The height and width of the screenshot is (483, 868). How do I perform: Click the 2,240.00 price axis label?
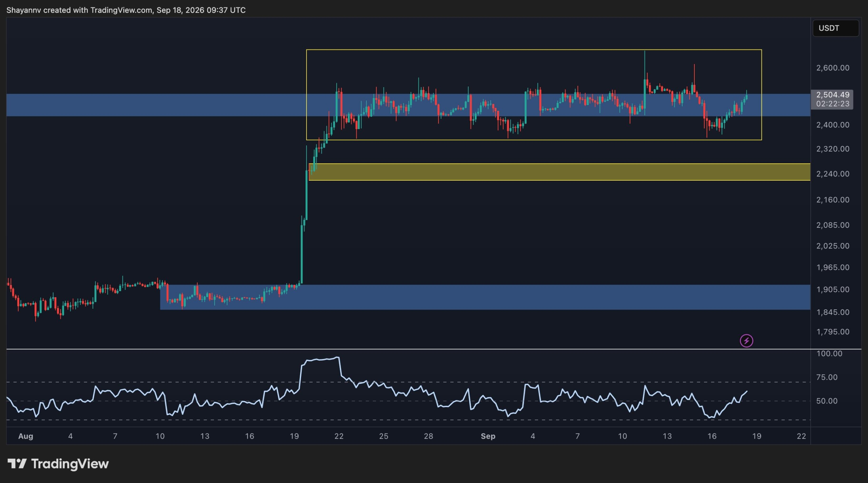point(832,174)
